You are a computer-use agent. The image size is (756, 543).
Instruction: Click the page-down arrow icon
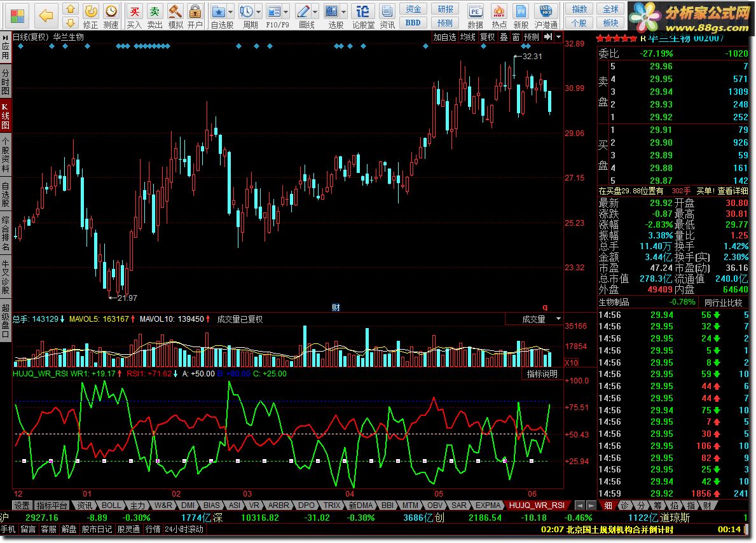pyautogui.click(x=71, y=22)
